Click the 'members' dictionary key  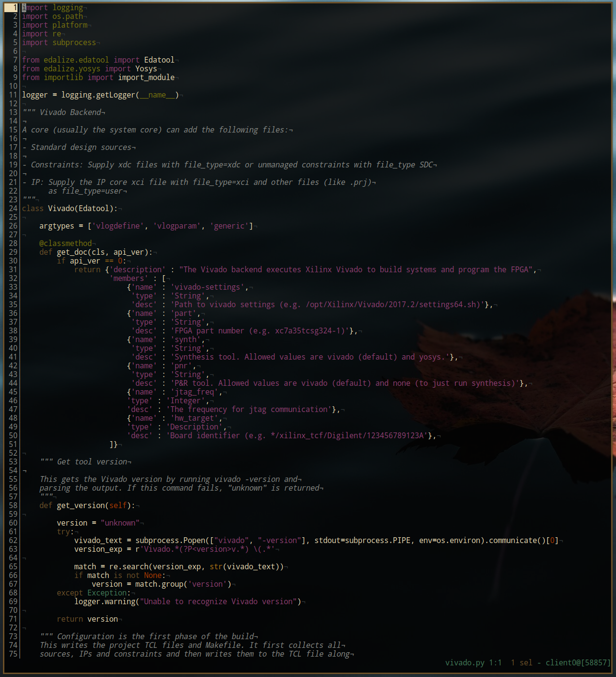[x=129, y=278]
